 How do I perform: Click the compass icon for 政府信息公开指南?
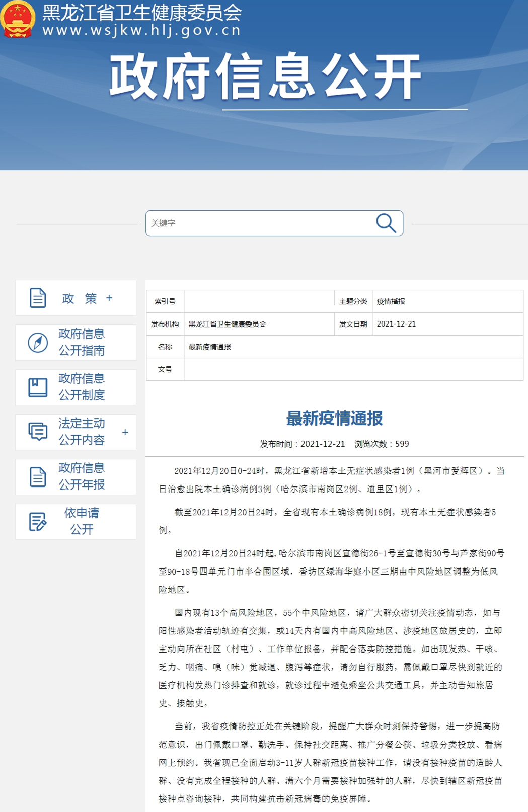tap(38, 343)
